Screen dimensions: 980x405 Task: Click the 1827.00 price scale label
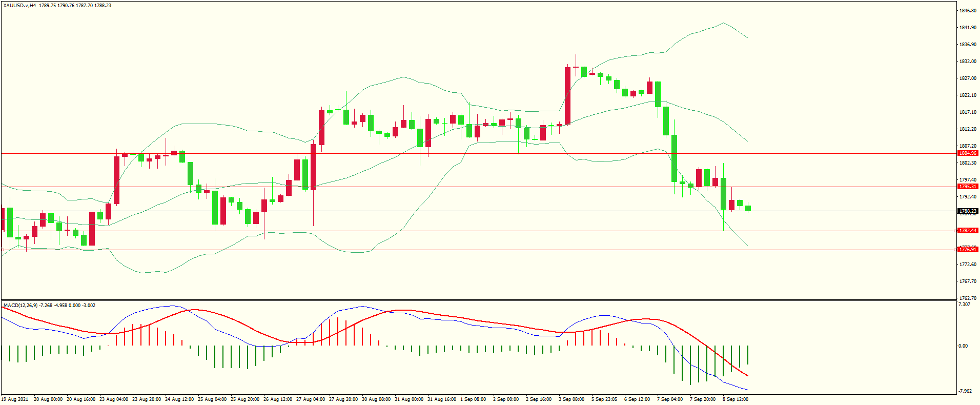(x=968, y=78)
